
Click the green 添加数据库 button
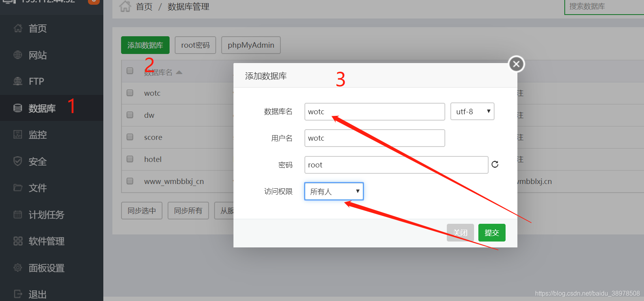pos(145,45)
